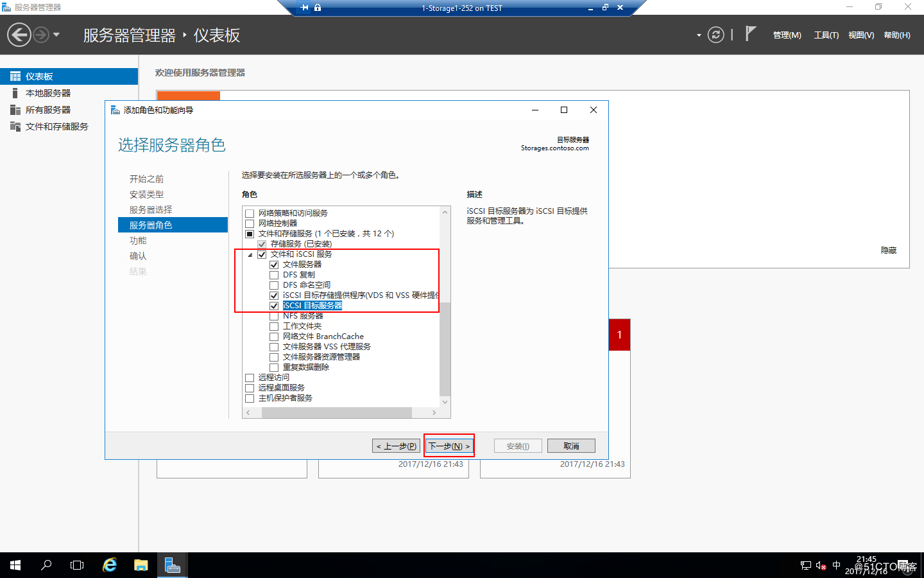Open Task View on taskbar

[x=77, y=565]
